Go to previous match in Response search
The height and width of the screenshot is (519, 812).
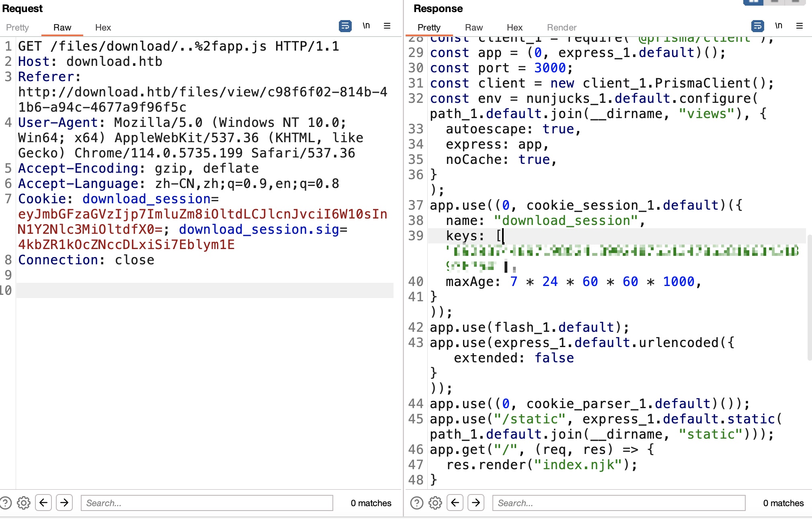coord(455,503)
